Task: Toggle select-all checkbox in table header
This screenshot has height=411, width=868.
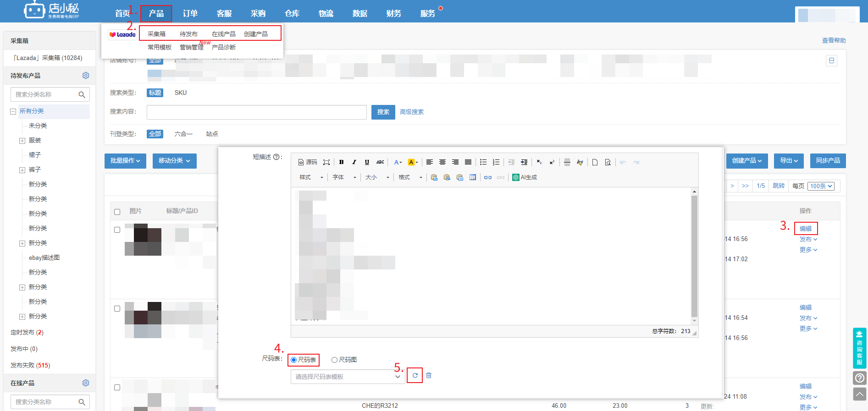Action: pyautogui.click(x=117, y=212)
